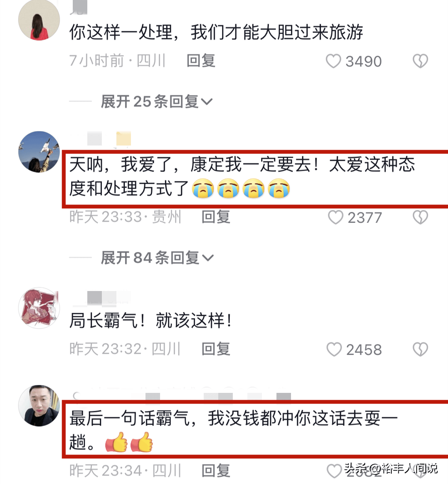Dislike the 3490-likes comment using broken heart
Screen dimensions: 448x484
pos(420,61)
